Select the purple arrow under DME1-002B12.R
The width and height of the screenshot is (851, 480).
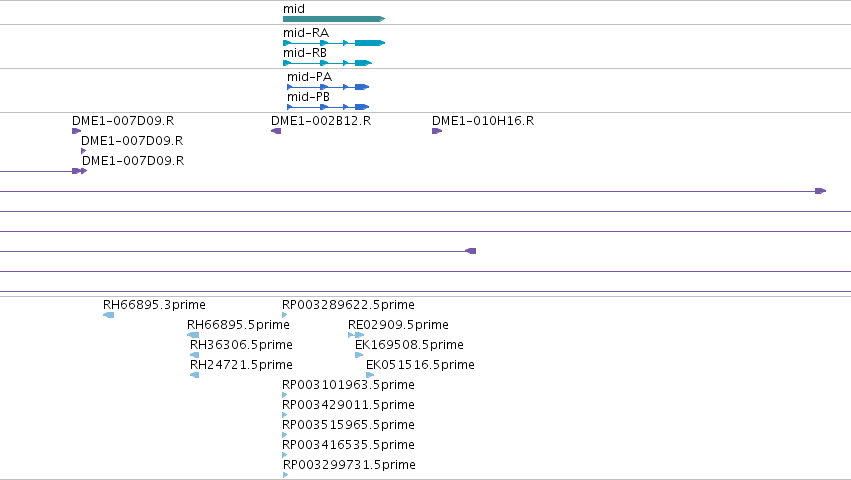[276, 131]
